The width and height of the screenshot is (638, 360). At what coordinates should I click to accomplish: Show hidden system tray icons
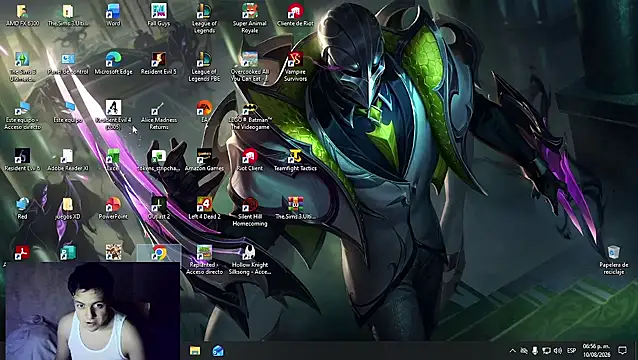coord(512,351)
